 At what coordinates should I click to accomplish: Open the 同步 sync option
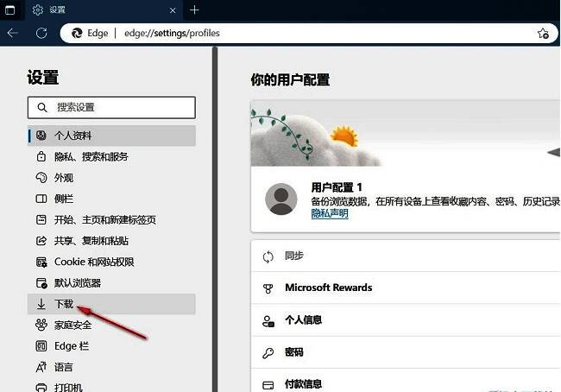click(294, 256)
